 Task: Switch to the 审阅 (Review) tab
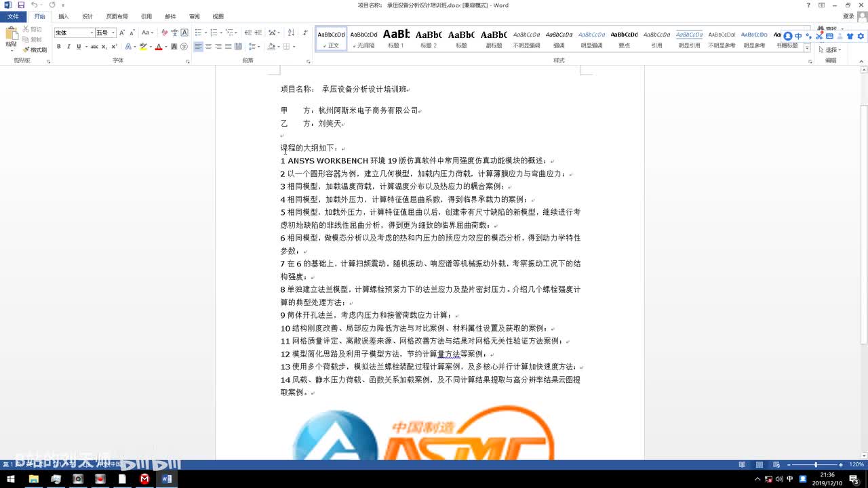195,16
